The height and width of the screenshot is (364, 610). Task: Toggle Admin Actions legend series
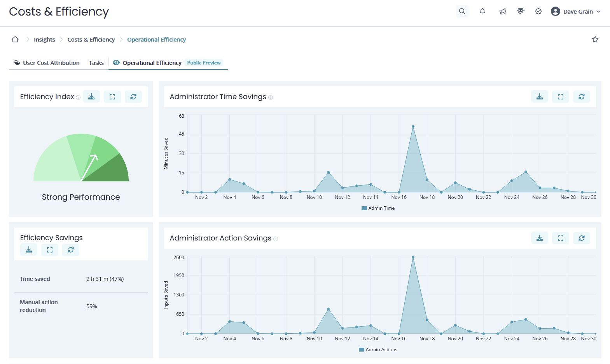pos(378,350)
